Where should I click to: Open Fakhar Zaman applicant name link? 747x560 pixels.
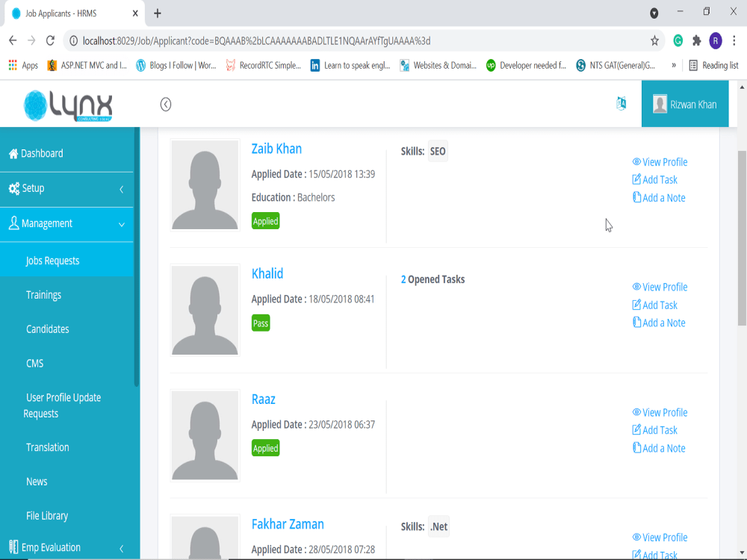288,524
